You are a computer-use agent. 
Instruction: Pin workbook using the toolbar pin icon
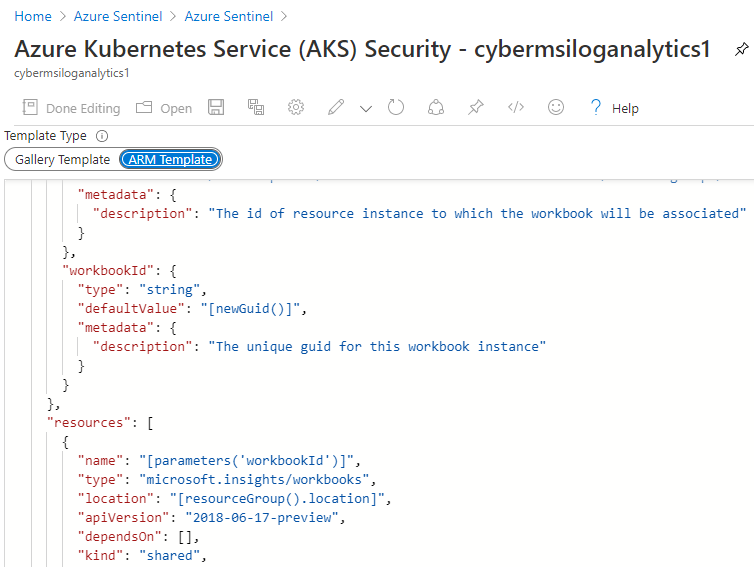coord(476,107)
